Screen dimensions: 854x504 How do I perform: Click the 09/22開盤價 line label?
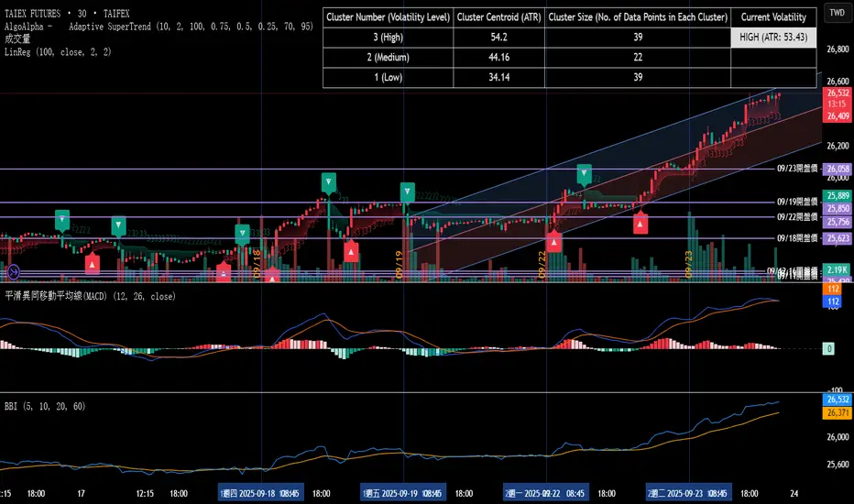pyautogui.click(x=797, y=217)
